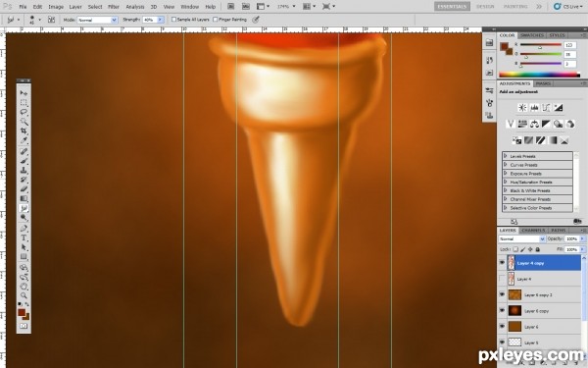Select the Smudge tool in toolbox
Image resolution: width=588 pixels, height=368 pixels.
(x=24, y=208)
